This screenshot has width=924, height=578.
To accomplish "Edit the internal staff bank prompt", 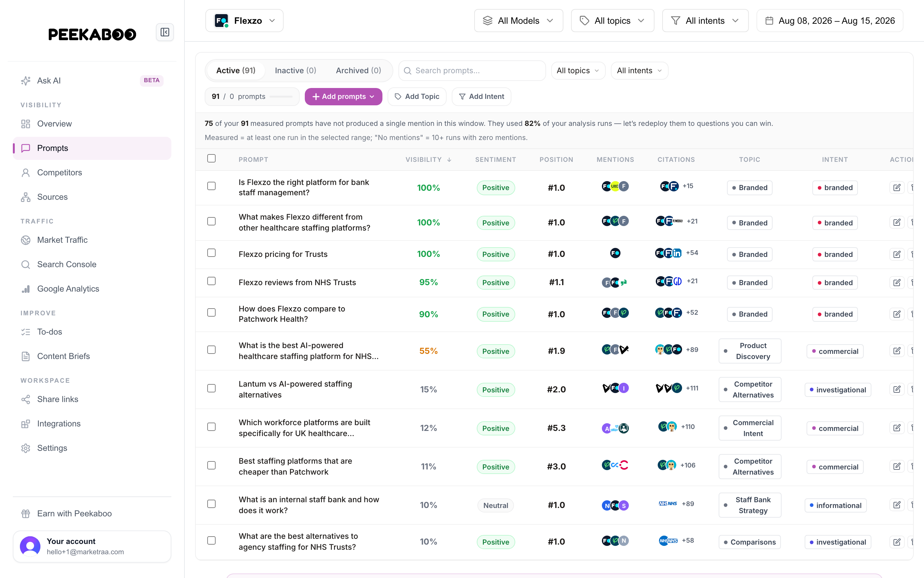I will pyautogui.click(x=897, y=505).
